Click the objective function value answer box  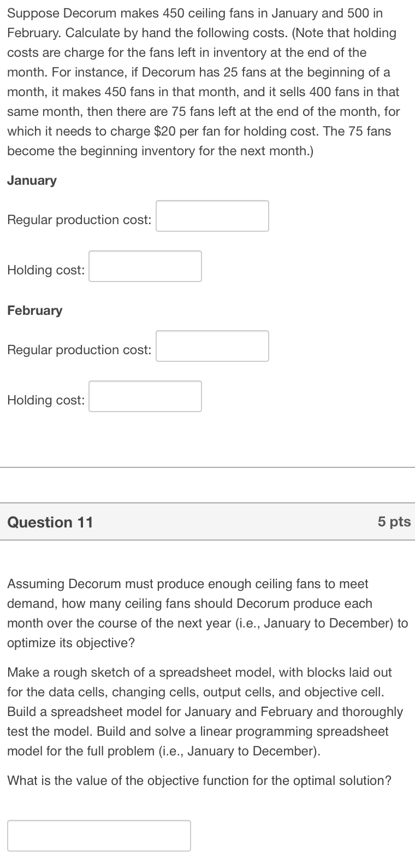point(99,835)
